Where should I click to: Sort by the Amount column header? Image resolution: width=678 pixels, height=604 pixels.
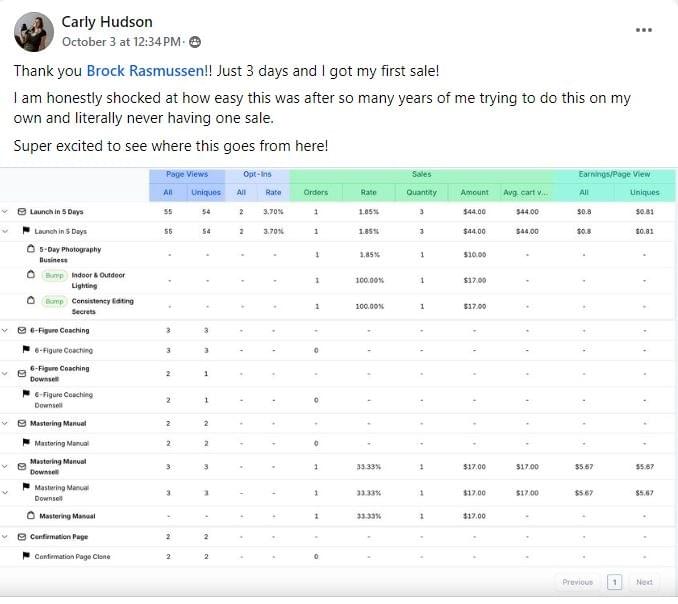point(475,192)
